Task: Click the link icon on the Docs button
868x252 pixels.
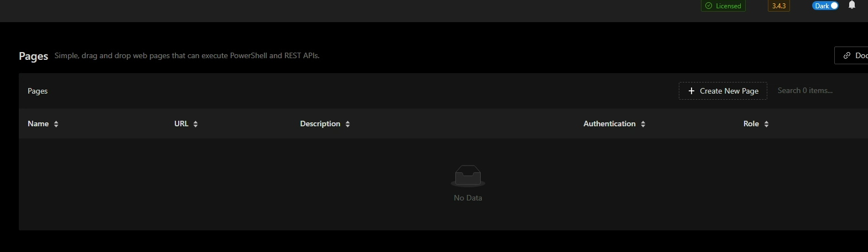Action: (x=846, y=55)
